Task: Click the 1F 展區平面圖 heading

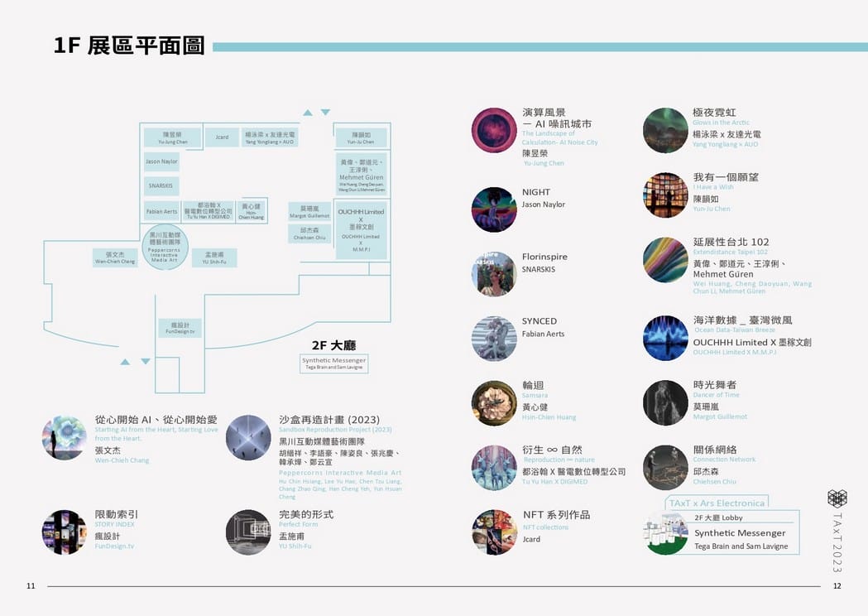Action: pyautogui.click(x=129, y=46)
